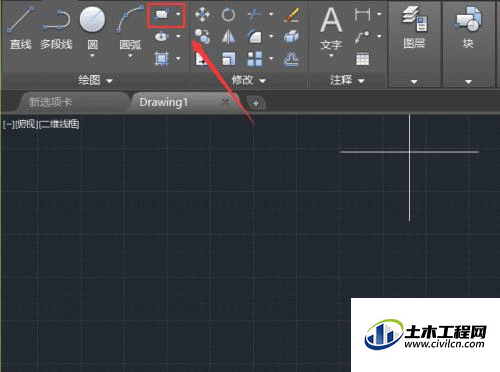The height and width of the screenshot is (372, 500).
Task: Select the Rotate tool
Action: point(228,15)
